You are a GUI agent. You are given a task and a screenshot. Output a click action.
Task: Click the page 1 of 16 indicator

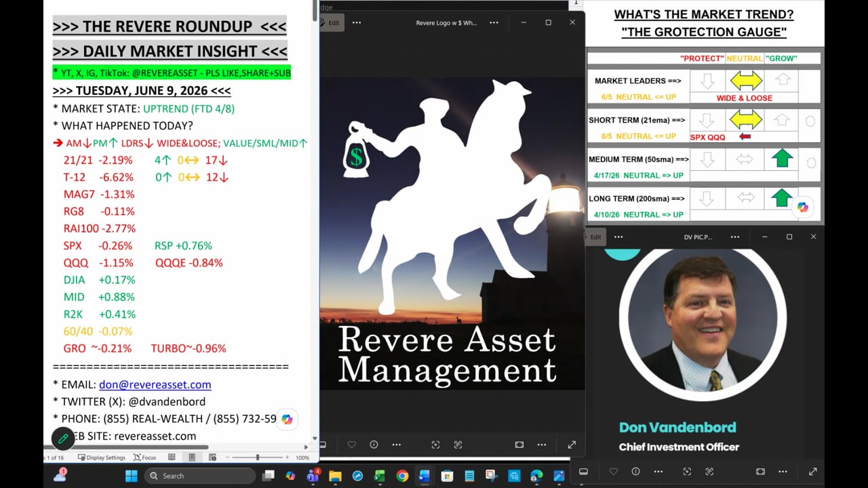click(x=54, y=457)
